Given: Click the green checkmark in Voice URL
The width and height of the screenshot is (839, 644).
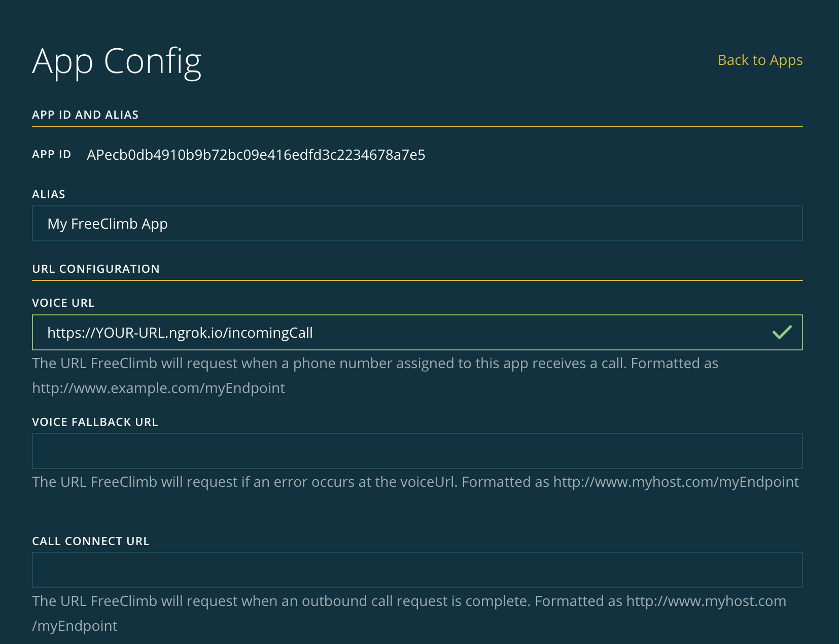Looking at the screenshot, I should pos(782,333).
